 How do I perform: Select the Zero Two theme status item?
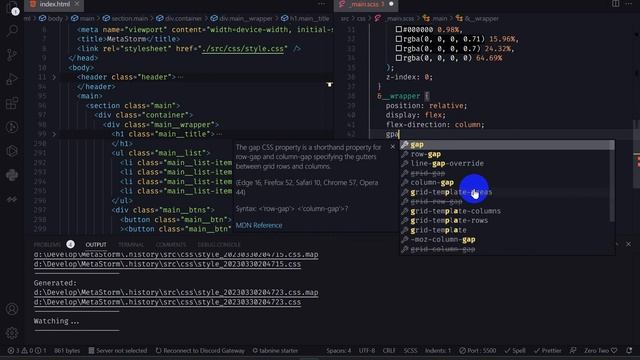click(600, 351)
